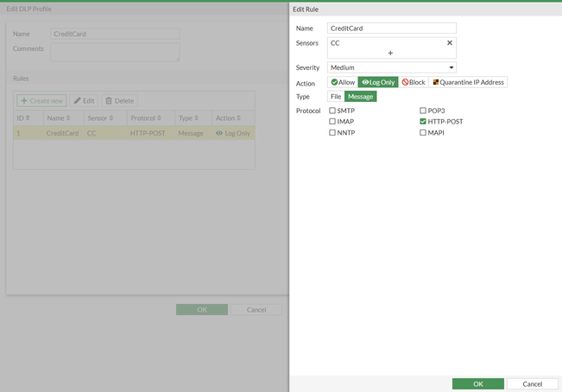Sort the rules table by ID column
The height and width of the screenshot is (392, 562).
(28, 118)
